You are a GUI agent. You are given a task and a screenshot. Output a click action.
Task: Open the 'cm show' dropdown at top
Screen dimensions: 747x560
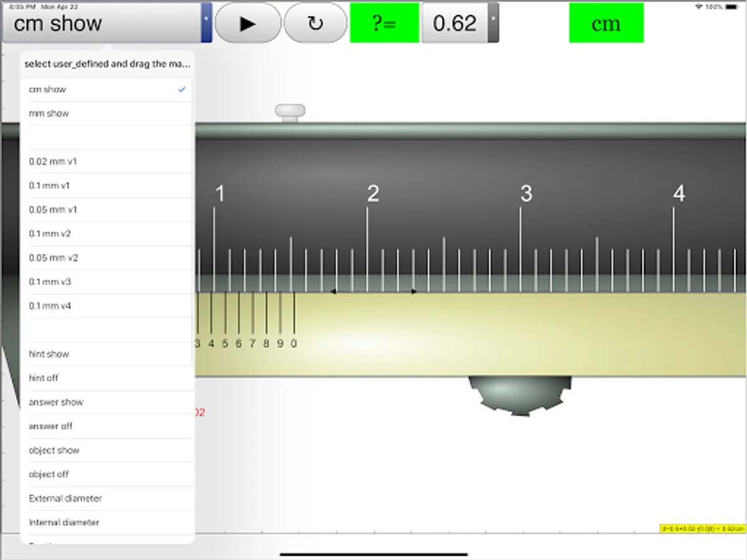point(107,23)
